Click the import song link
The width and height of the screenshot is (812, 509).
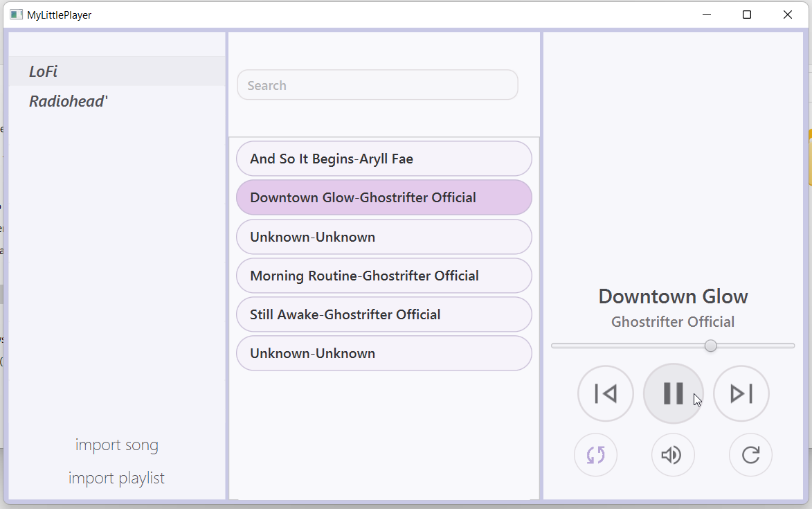116,445
